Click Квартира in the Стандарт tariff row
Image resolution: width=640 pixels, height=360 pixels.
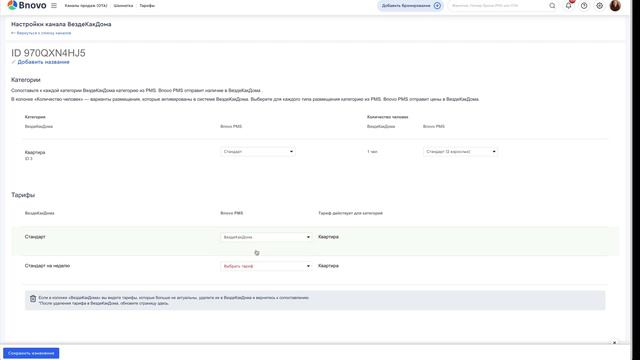(328, 237)
